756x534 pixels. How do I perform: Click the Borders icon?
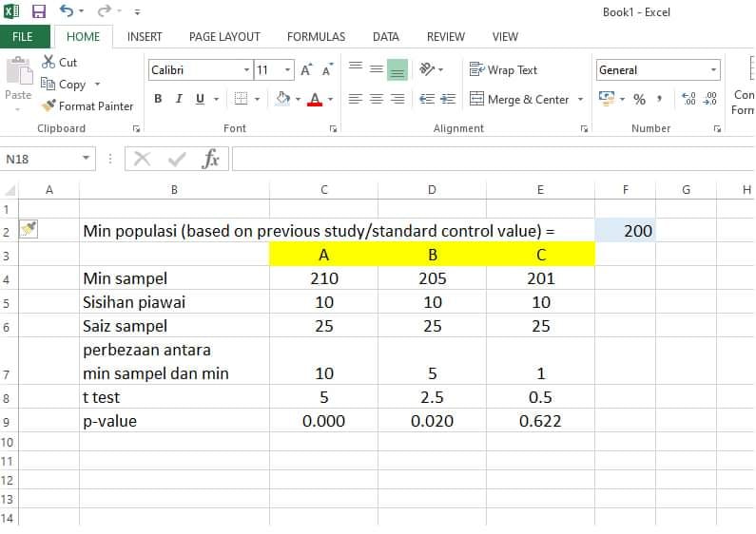click(241, 99)
